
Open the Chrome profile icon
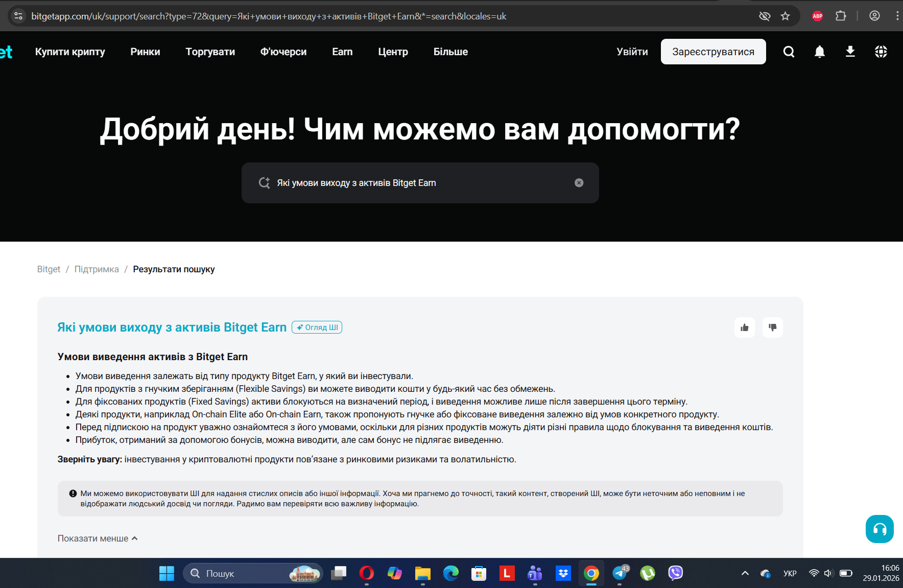[x=874, y=16]
